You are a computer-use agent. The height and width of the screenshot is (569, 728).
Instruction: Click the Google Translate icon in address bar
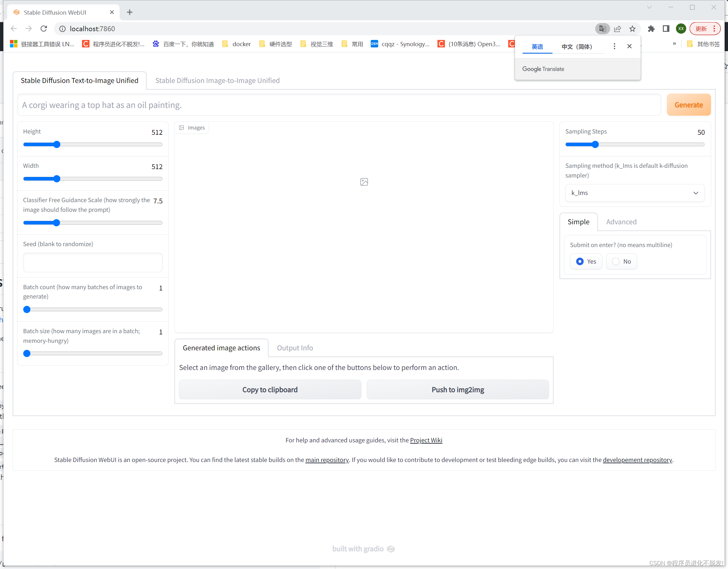pos(602,29)
